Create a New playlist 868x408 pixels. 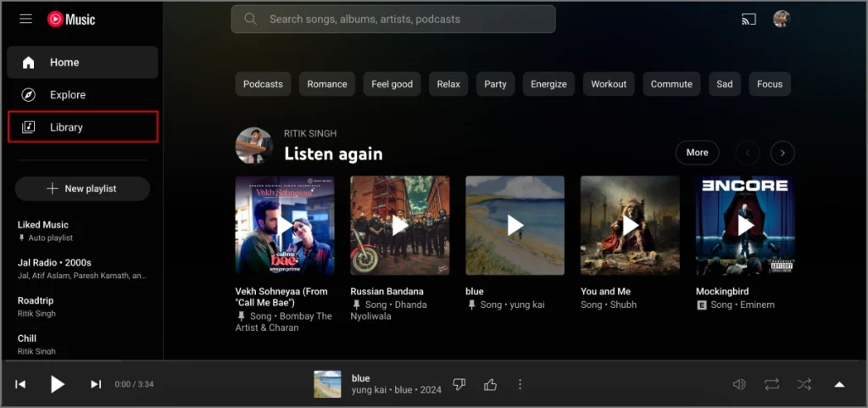(x=82, y=189)
